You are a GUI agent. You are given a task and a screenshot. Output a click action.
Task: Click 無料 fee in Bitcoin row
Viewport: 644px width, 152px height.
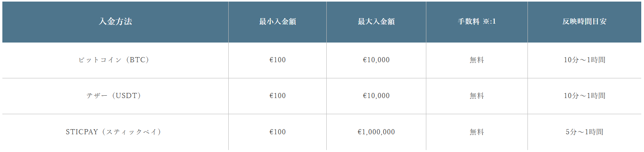click(x=477, y=60)
